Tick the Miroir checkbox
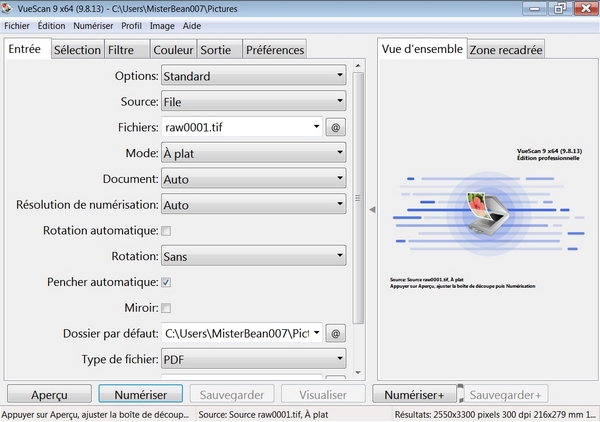The width and height of the screenshot is (600, 422). [166, 308]
